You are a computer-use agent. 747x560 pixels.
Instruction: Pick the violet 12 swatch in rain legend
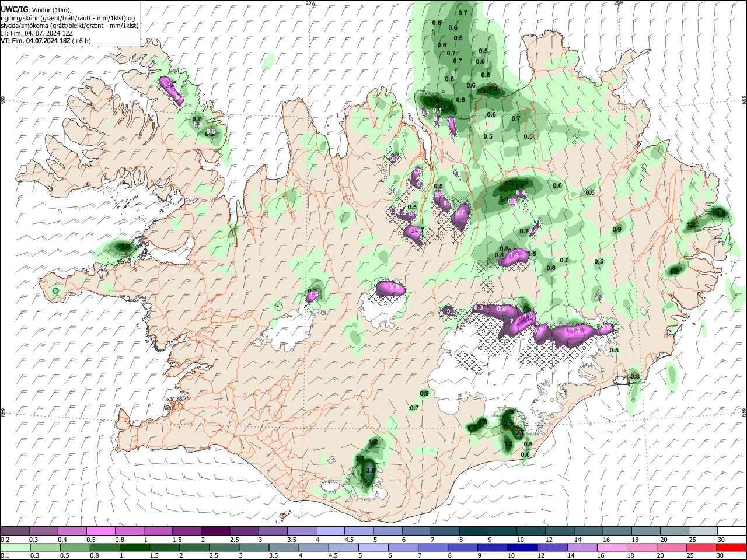point(551,547)
